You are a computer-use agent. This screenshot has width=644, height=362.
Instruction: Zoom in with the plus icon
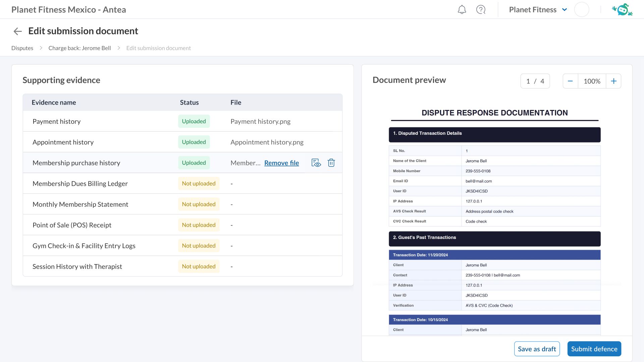click(x=613, y=81)
